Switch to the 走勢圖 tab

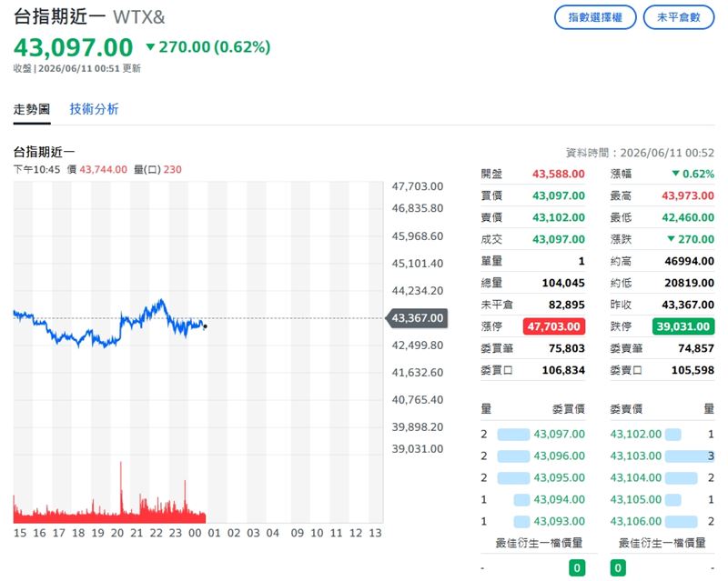point(32,109)
